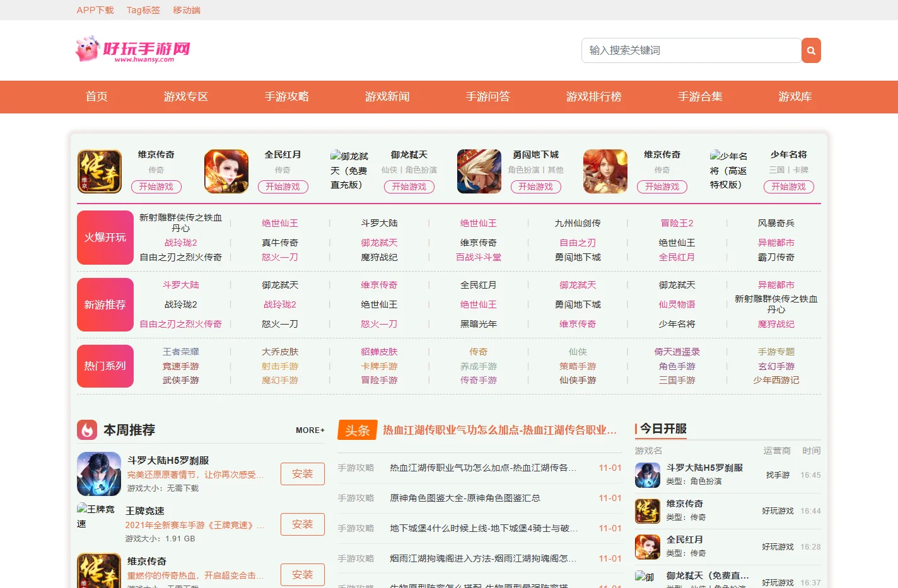Click 手游专题 link
Screen dimensions: 898x588
coord(776,352)
